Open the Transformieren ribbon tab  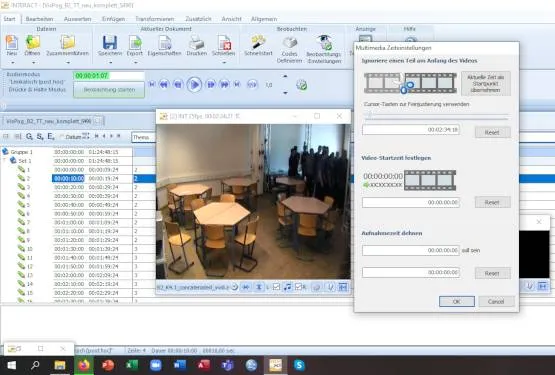tap(155, 19)
